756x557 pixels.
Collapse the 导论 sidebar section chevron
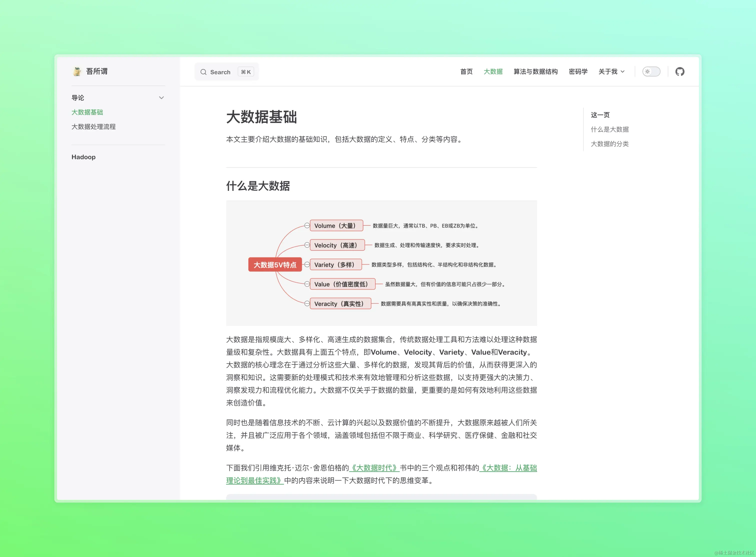point(161,98)
